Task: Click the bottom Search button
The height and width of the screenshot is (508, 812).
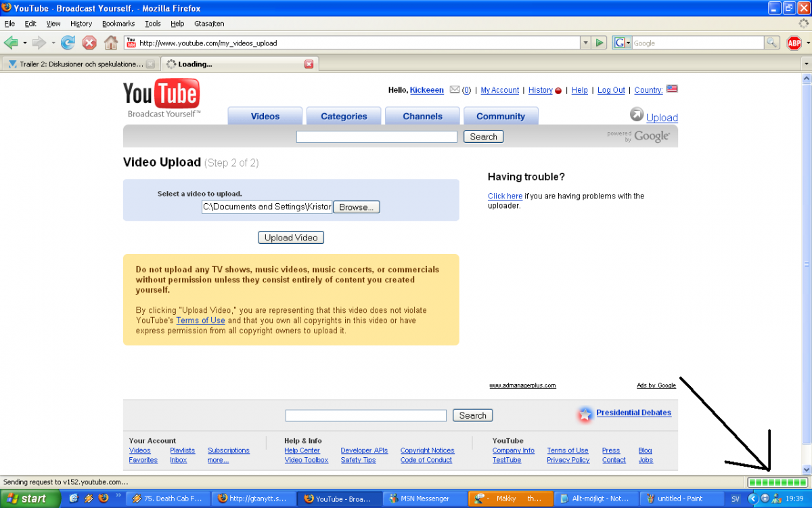Action: pyautogui.click(x=472, y=415)
